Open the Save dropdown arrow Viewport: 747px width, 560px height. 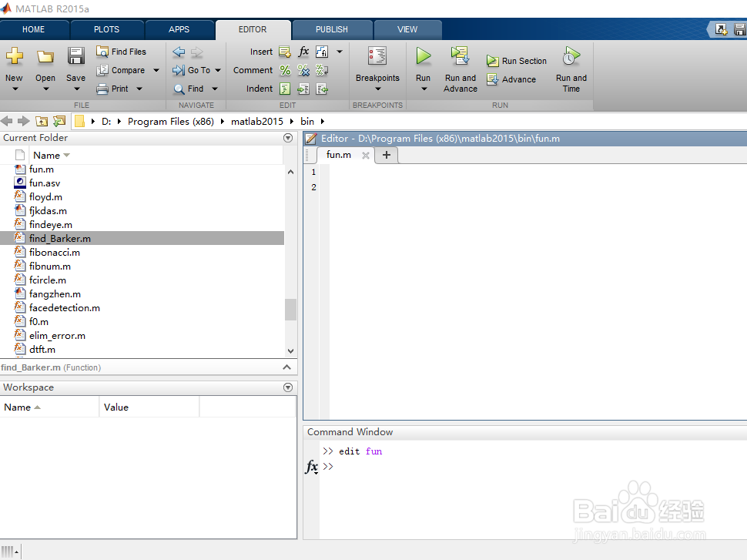pyautogui.click(x=76, y=89)
